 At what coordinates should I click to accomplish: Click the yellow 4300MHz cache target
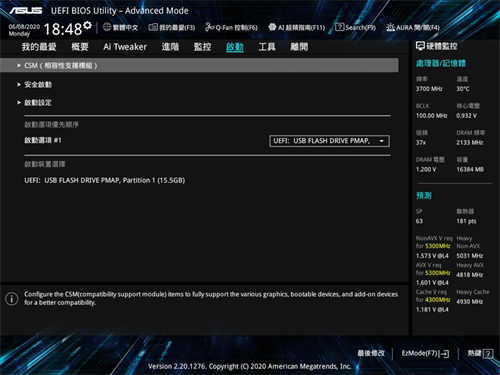tap(438, 300)
